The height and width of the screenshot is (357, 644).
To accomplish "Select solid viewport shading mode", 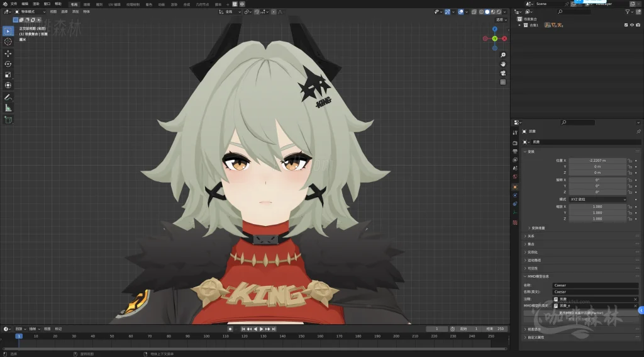I will (487, 12).
